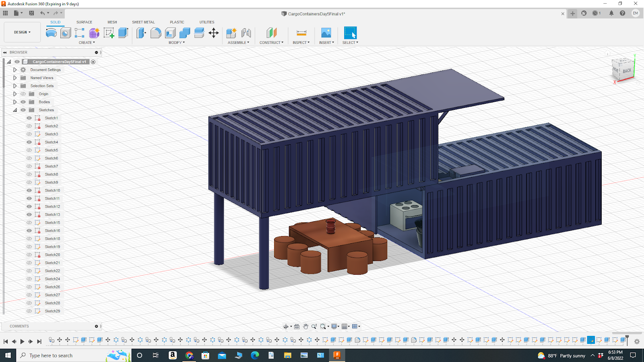Show the Origin folder
This screenshot has width=644, height=362.
pos(23,94)
